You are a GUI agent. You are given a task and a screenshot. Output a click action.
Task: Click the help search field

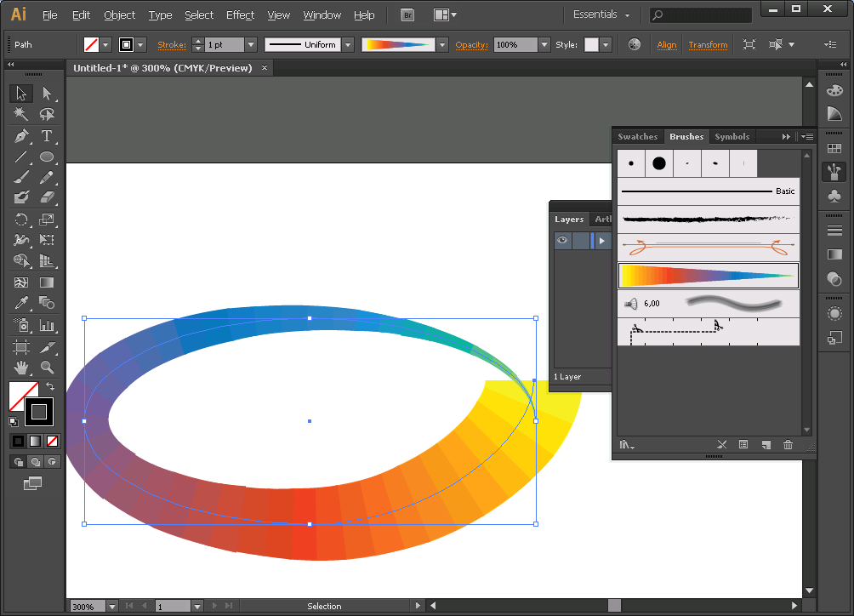click(x=701, y=15)
